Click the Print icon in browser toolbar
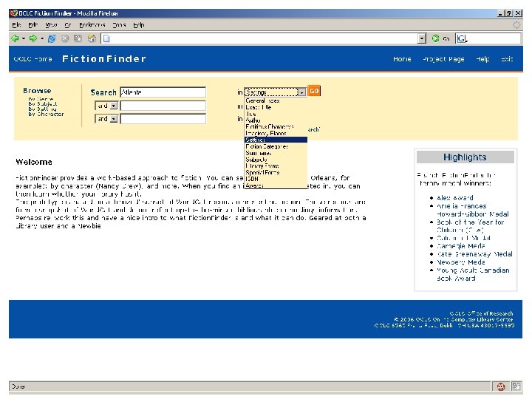Image resolution: width=532 pixels, height=399 pixels. (78, 38)
